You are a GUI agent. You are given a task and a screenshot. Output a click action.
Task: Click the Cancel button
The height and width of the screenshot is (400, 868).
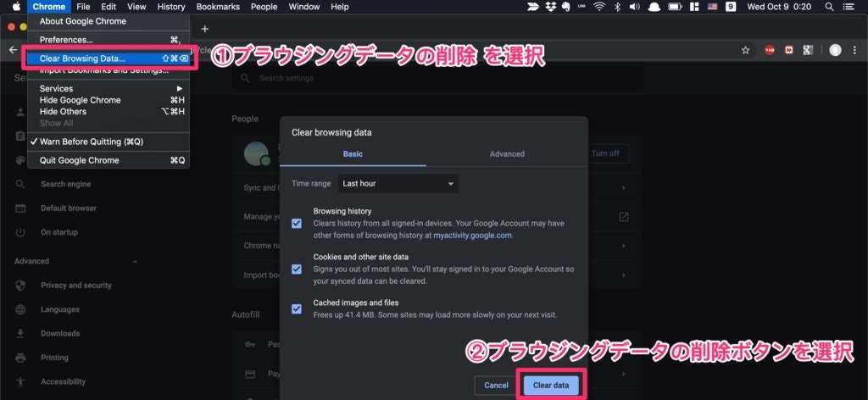pos(496,385)
